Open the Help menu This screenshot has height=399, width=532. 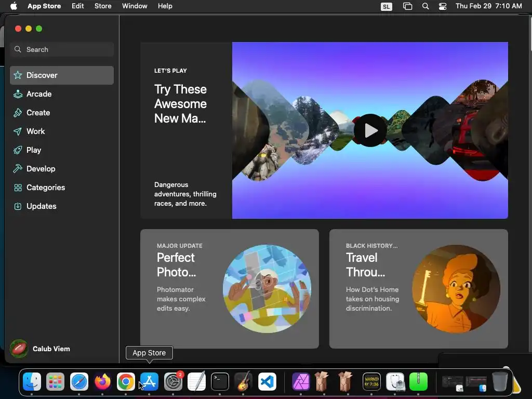coord(165,6)
